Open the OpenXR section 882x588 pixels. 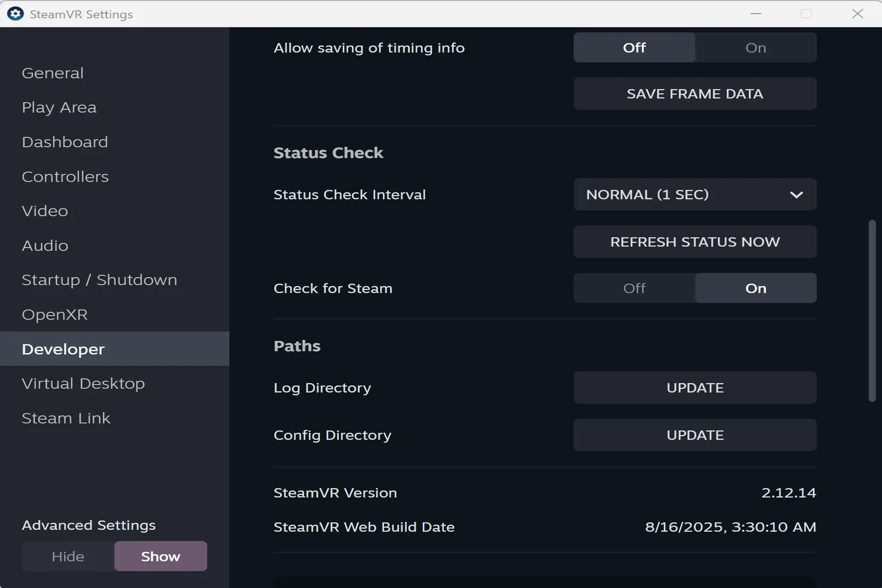115,315
